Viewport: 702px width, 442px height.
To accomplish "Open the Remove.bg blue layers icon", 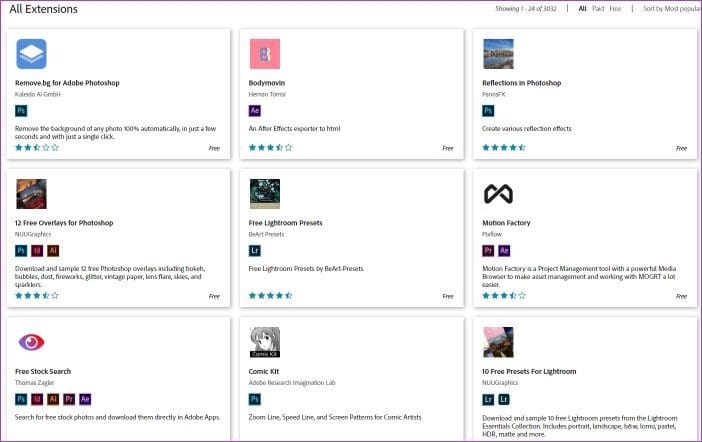I will tap(31, 54).
